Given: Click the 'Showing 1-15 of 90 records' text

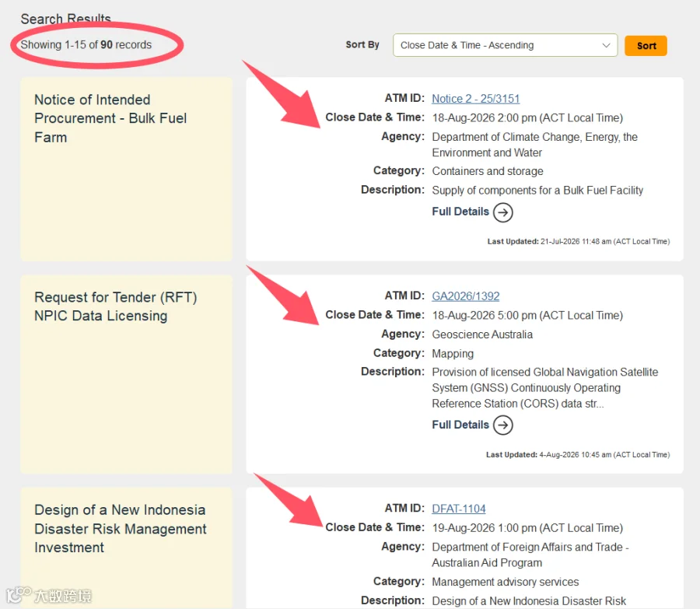Looking at the screenshot, I should [86, 44].
